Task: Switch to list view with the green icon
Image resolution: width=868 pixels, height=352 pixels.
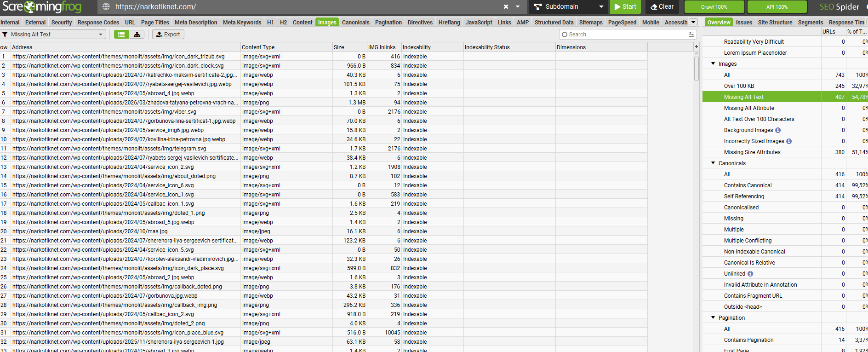Action: click(121, 35)
